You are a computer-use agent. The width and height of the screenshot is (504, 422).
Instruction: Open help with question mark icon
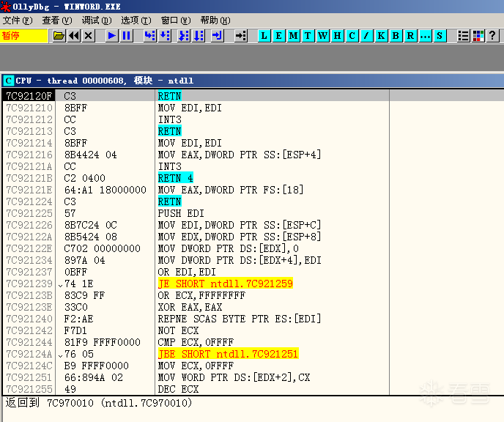tap(492, 36)
